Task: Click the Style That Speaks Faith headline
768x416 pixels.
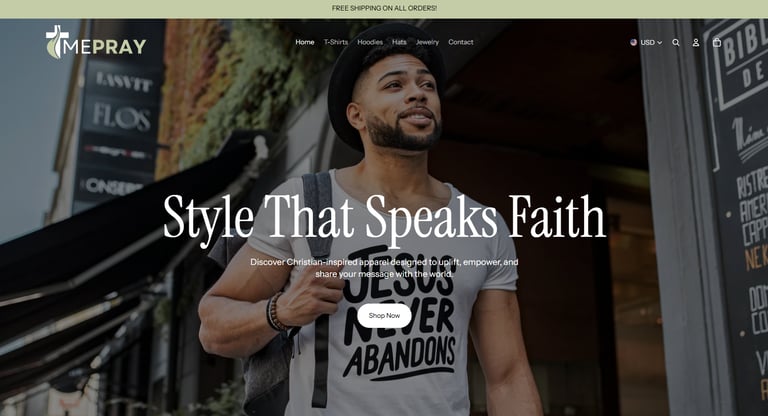Action: [384, 217]
